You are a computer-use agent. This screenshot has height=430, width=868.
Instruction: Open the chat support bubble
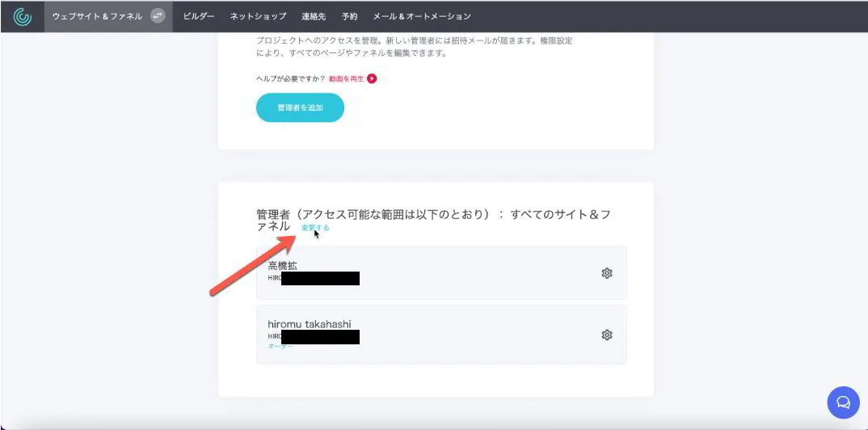point(843,402)
